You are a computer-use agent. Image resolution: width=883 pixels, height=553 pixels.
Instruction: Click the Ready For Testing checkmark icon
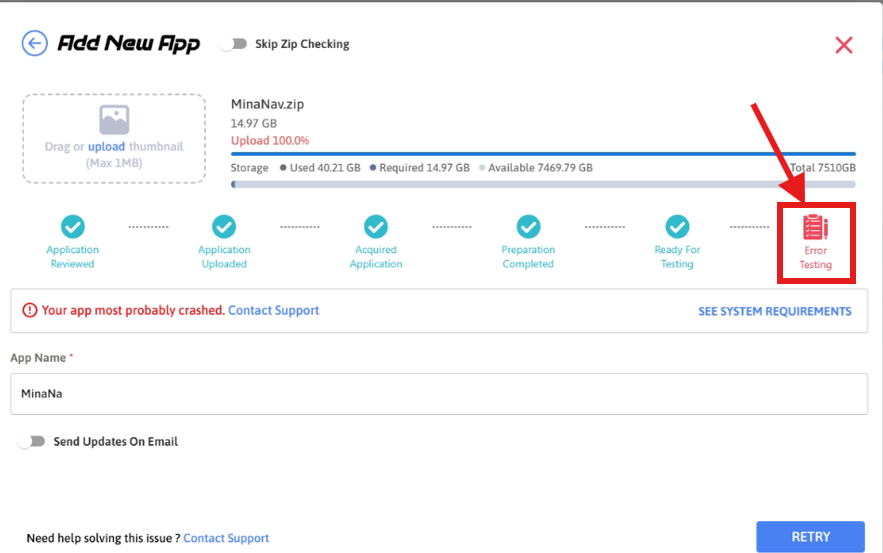coord(677,227)
